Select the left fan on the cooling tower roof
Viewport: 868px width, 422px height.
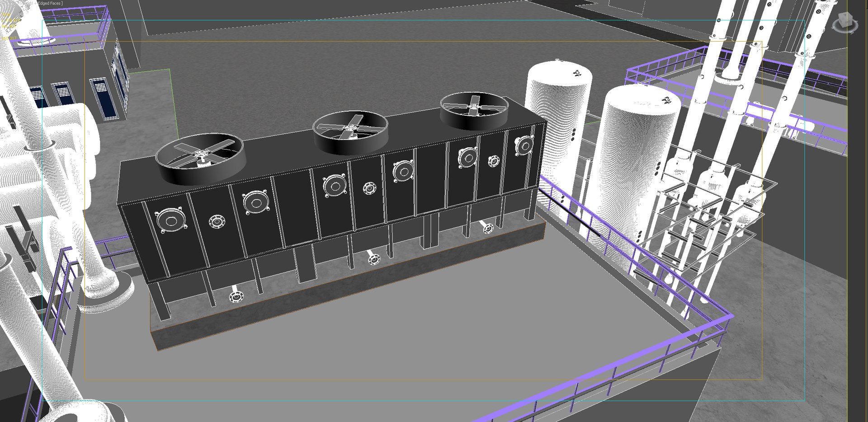pos(200,159)
